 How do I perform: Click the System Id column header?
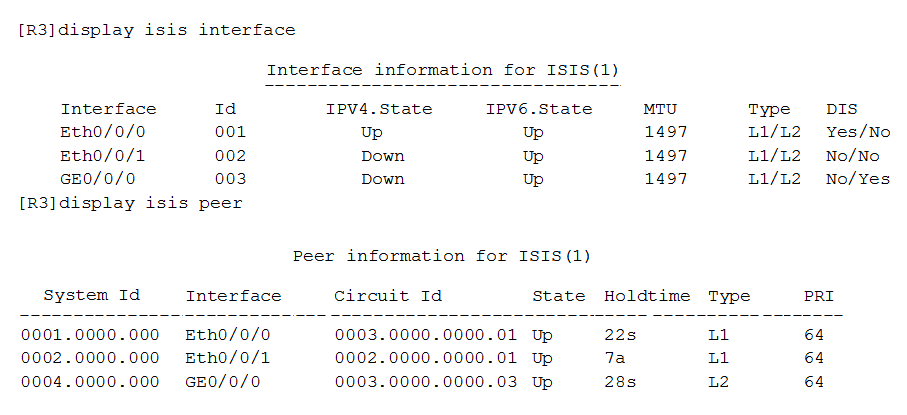(x=92, y=295)
